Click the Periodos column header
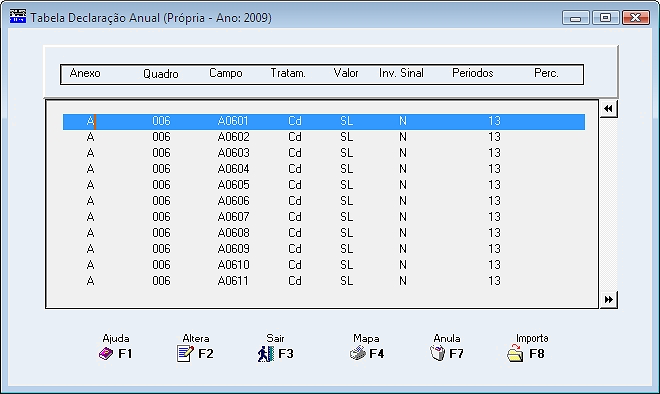This screenshot has height=394, width=660. pyautogui.click(x=473, y=73)
